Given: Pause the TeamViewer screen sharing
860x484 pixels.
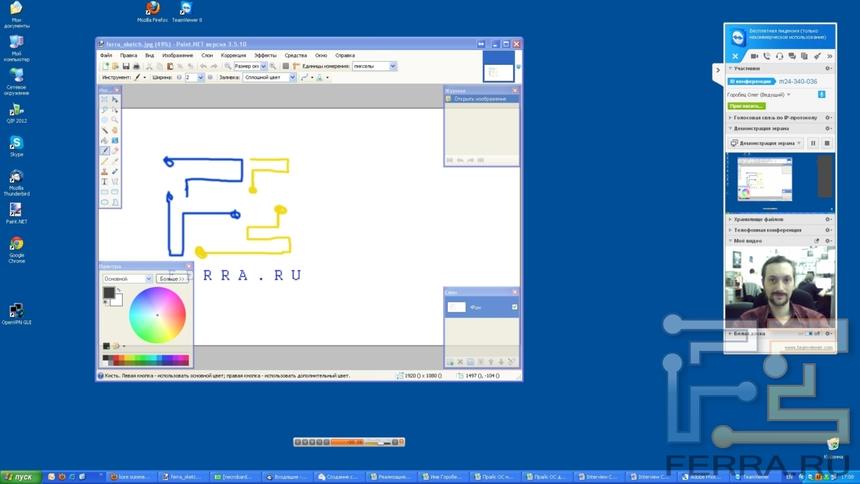Looking at the screenshot, I should pos(812,143).
